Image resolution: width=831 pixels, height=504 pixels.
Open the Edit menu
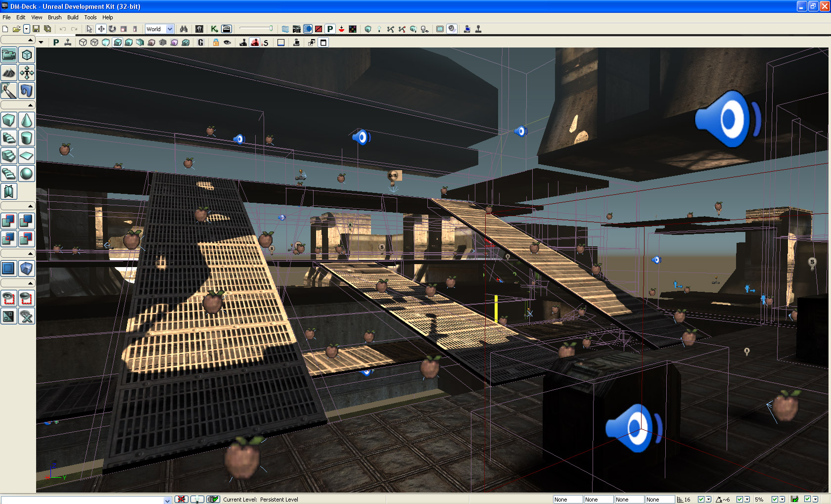[x=21, y=17]
